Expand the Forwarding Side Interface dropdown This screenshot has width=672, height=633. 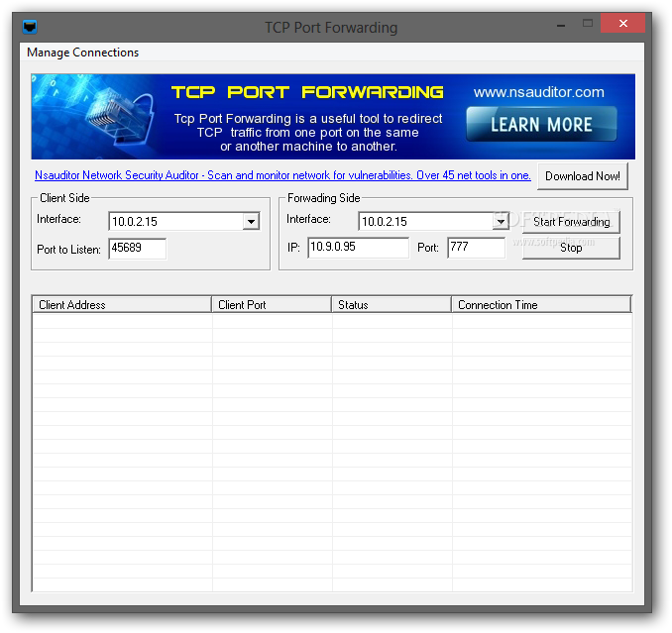coord(501,222)
